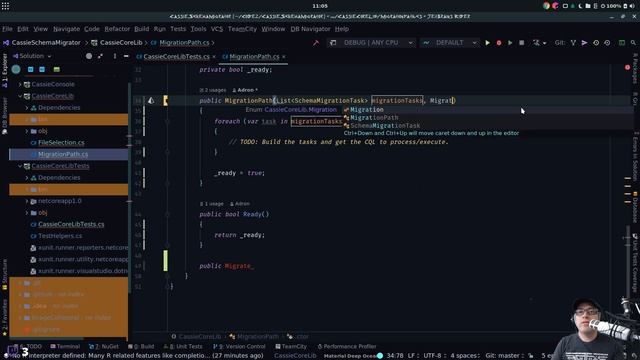Show Git history clock icon
Screen dimensions: 640x360
[596, 42]
